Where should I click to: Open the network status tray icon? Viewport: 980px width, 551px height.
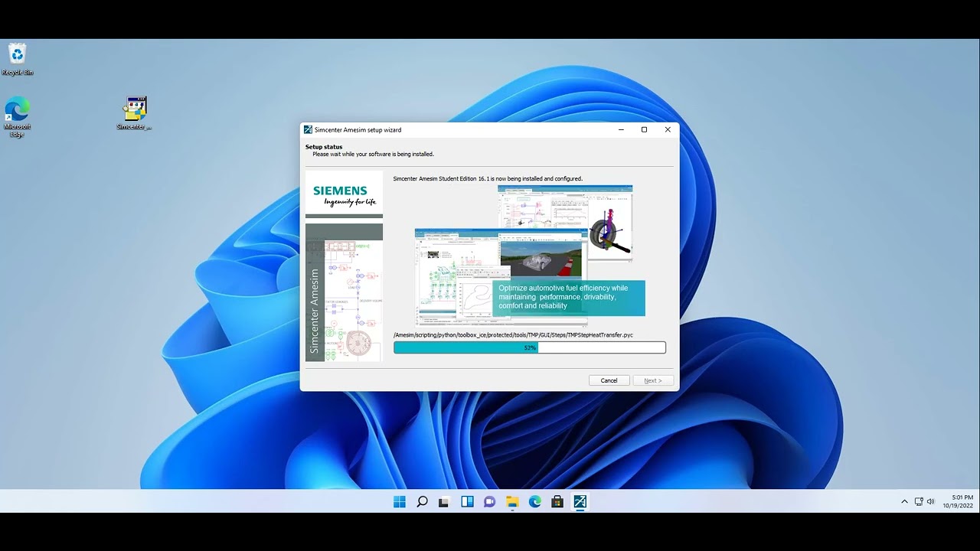[x=919, y=502]
